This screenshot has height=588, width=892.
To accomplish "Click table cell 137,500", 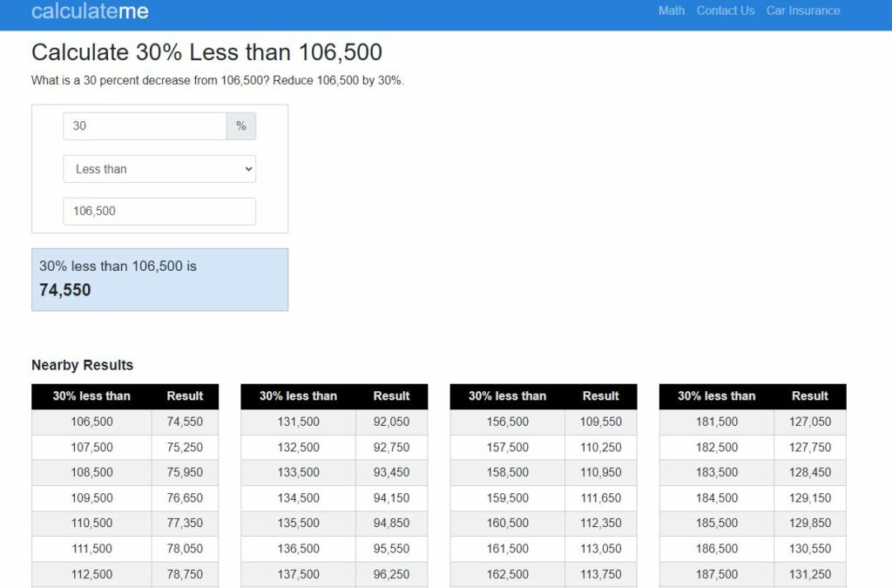I will click(298, 574).
